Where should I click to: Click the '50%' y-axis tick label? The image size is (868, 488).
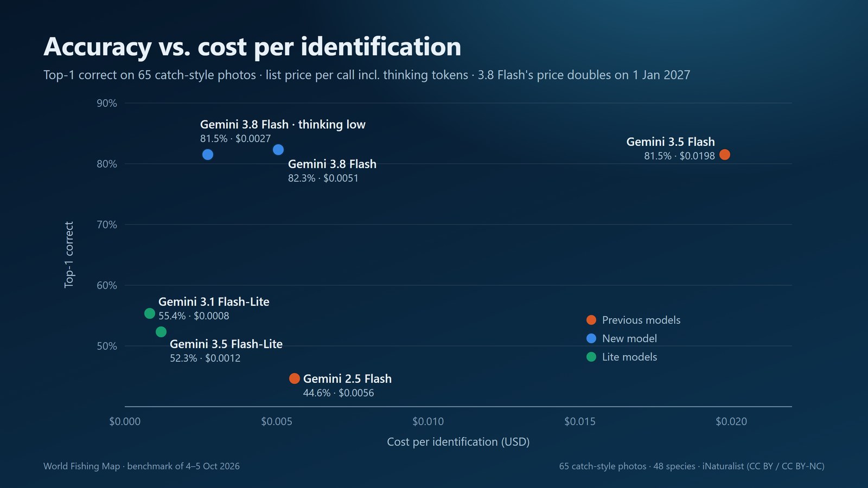point(107,346)
